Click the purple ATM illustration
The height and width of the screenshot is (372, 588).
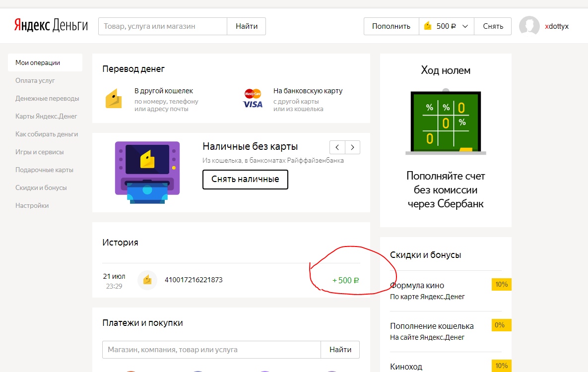[147, 172]
